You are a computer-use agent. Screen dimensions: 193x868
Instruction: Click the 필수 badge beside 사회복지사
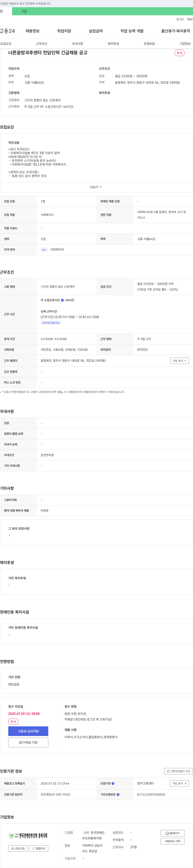44,250
